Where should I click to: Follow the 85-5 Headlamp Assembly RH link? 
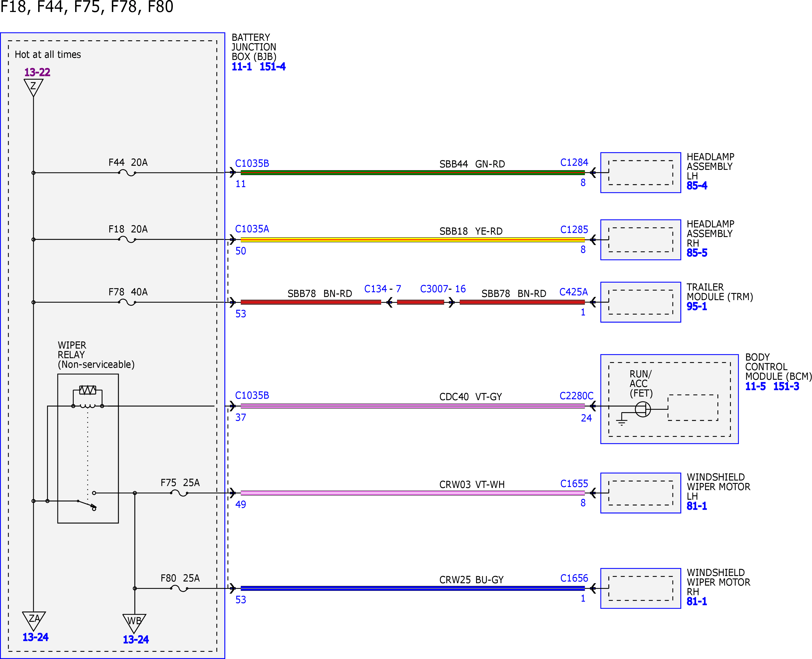coord(697,253)
